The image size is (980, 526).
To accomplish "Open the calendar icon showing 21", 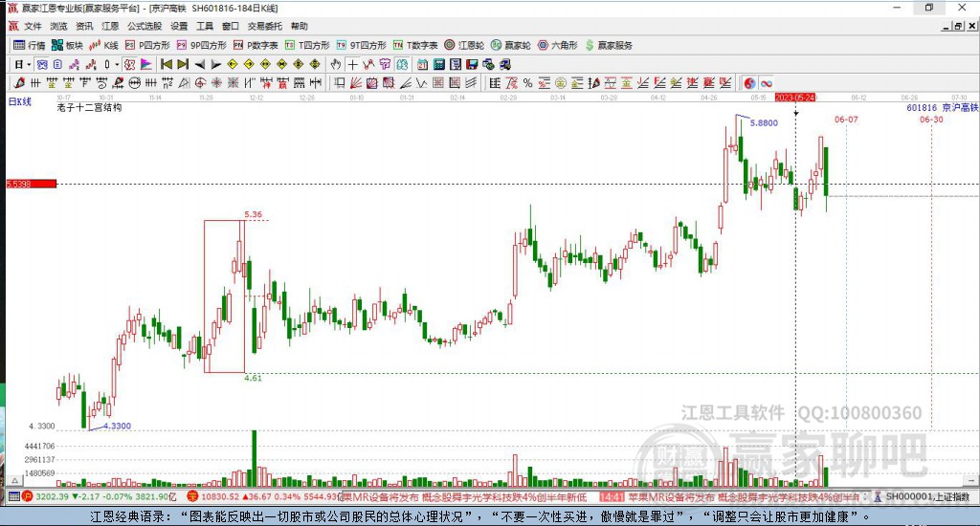I will (422, 64).
